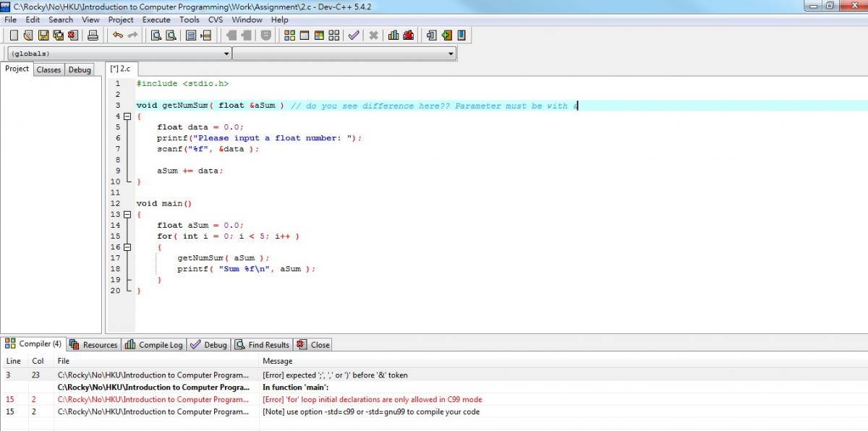Open the Tools menu
The height and width of the screenshot is (431, 868).
tap(190, 20)
